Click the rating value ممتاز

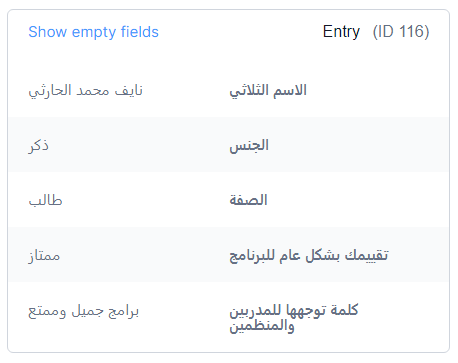44,256
